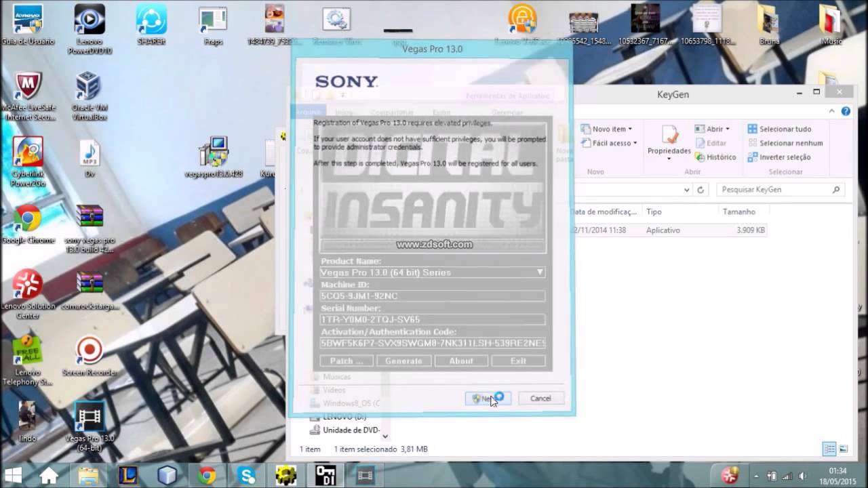Screen dimensions: 868x488
Task: Click Cancel in Vegas Pro dialog
Action: 540,399
